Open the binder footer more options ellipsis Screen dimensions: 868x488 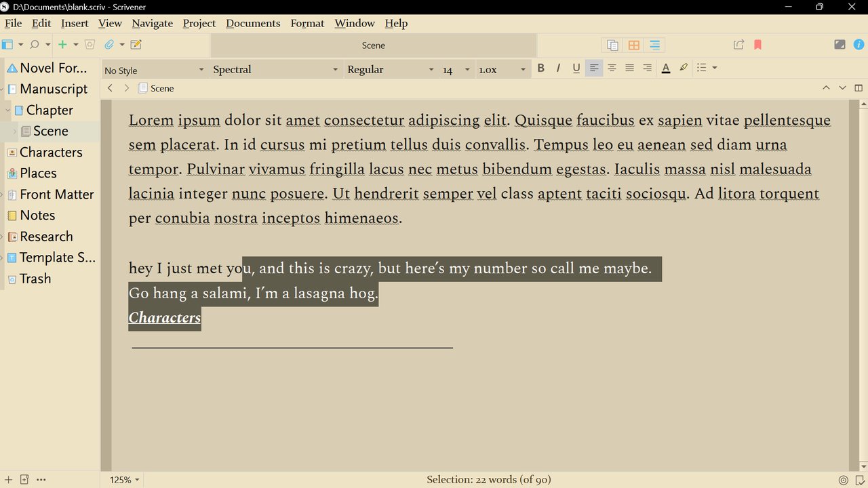pyautogui.click(x=41, y=479)
